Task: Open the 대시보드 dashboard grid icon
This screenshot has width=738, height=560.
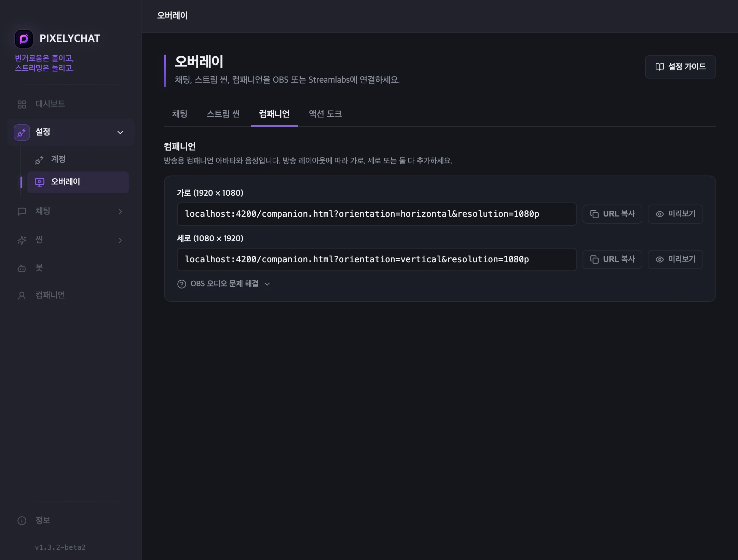Action: [x=22, y=104]
